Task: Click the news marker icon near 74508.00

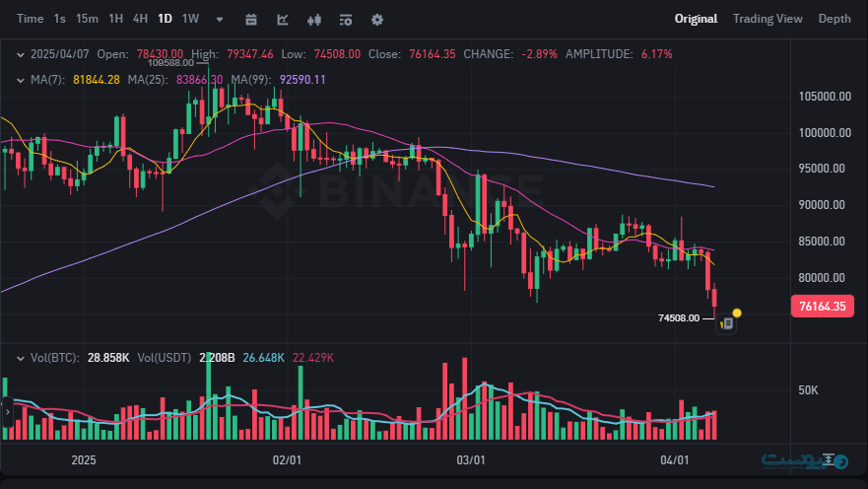Action: pos(727,322)
